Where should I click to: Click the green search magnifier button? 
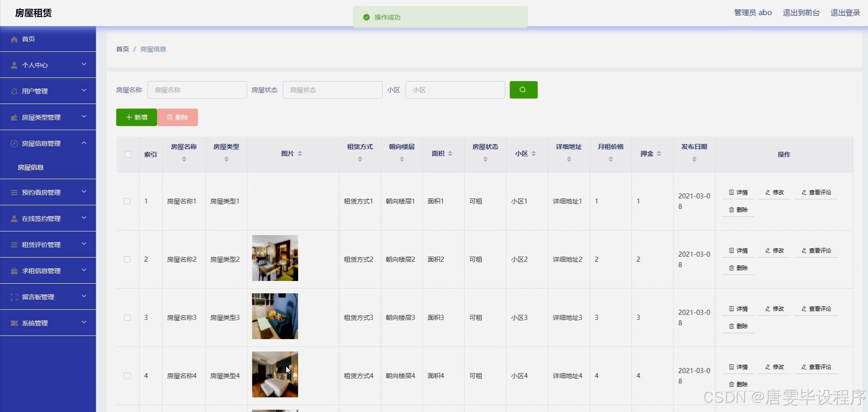(x=523, y=90)
